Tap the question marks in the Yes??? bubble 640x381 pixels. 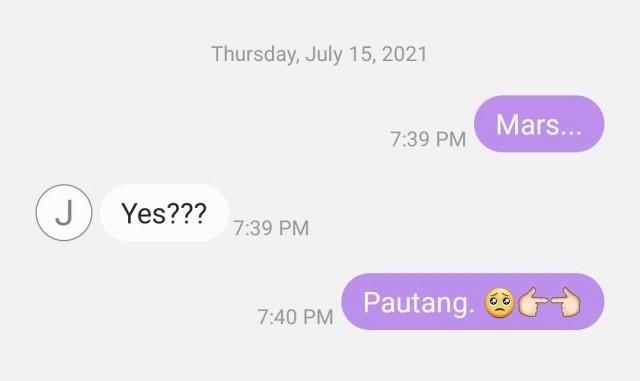tap(186, 213)
